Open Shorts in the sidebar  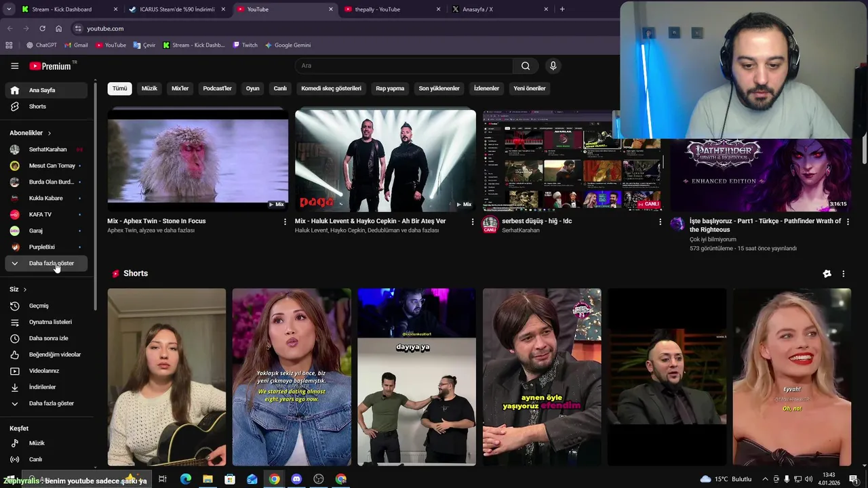click(x=46, y=106)
